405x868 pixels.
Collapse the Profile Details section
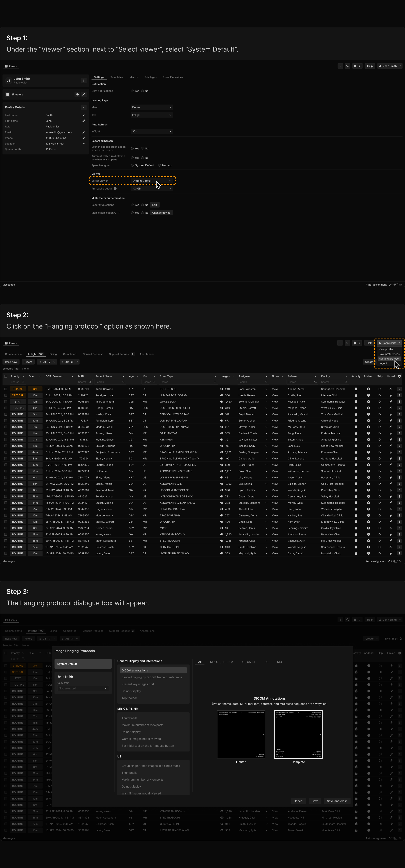tap(84, 107)
